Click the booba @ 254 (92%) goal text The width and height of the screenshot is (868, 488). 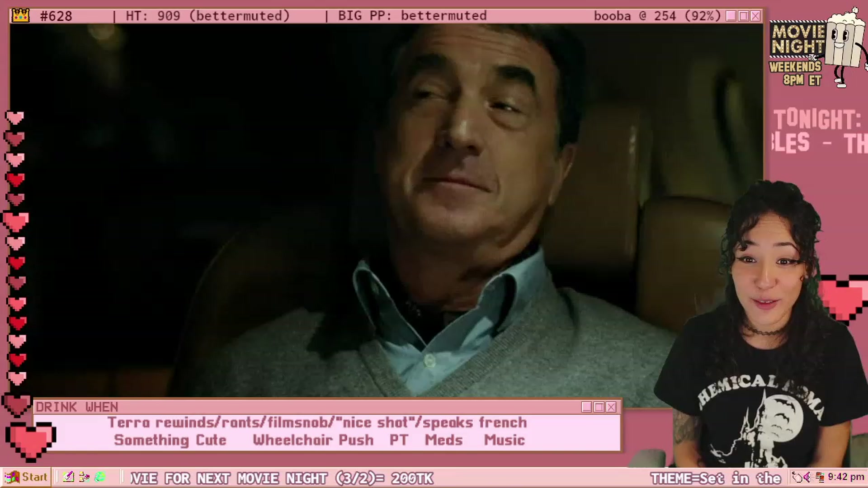coord(657,16)
